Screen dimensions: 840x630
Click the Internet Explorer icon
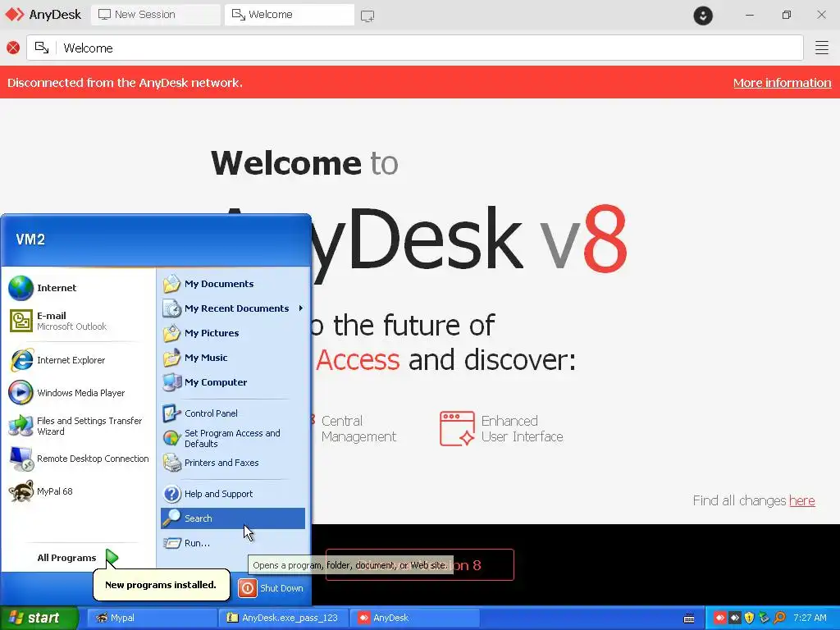pos(21,360)
